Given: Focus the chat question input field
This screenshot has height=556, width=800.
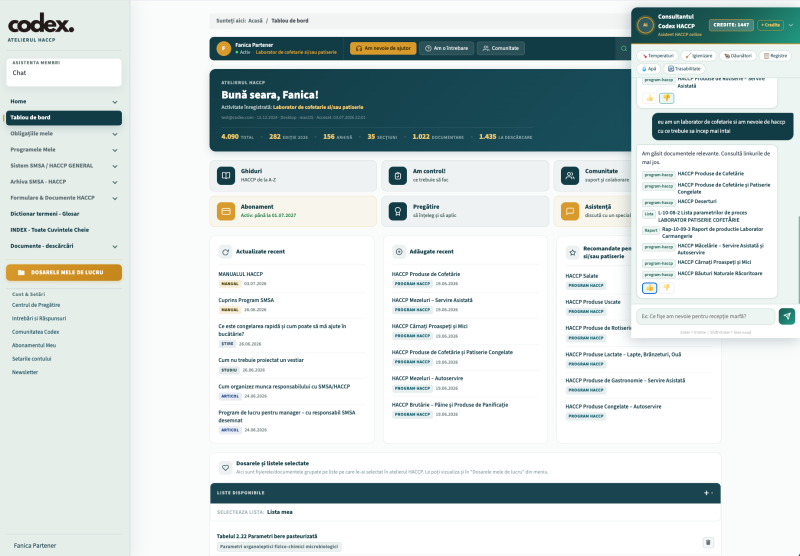Looking at the screenshot, I should coord(705,316).
